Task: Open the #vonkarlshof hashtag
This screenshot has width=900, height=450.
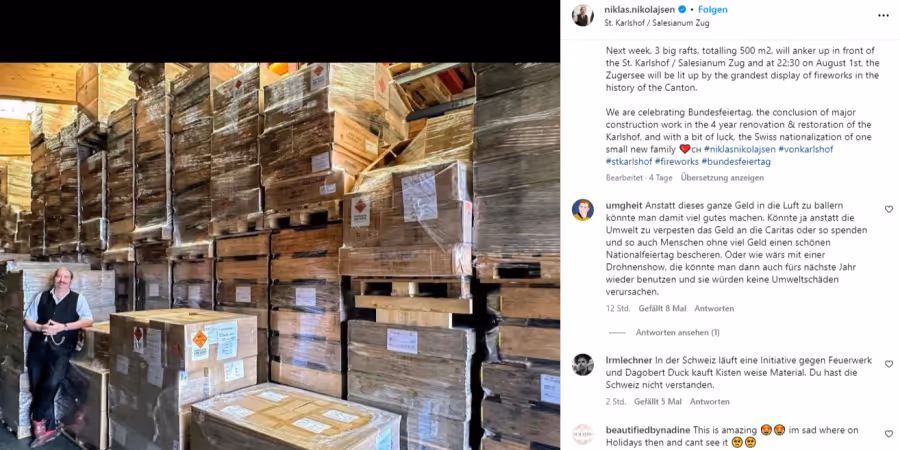Action: [x=805, y=149]
